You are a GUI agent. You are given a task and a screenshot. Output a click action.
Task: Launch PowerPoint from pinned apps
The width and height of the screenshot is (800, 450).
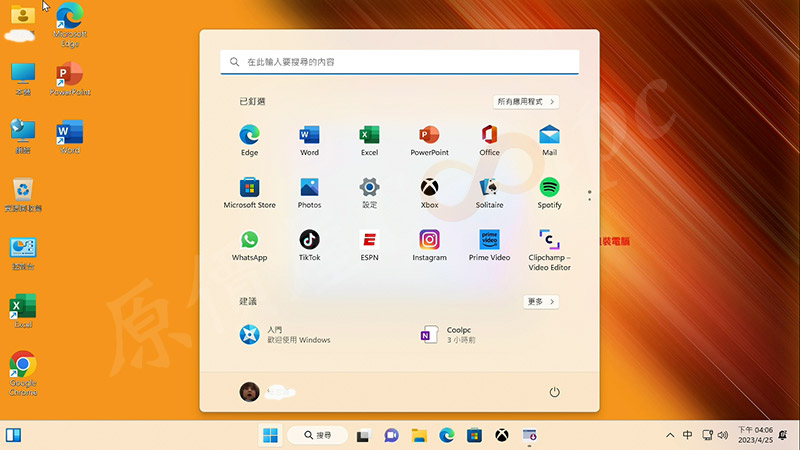(430, 140)
